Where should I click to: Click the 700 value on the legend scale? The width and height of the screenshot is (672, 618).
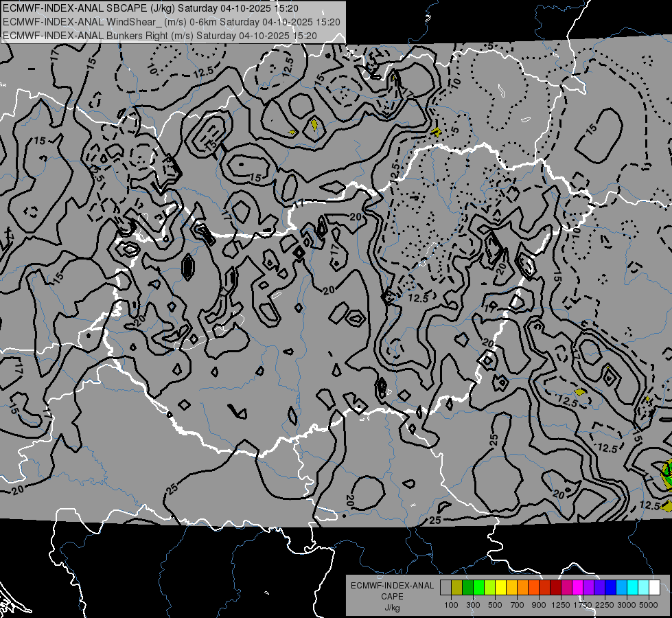coord(518,605)
